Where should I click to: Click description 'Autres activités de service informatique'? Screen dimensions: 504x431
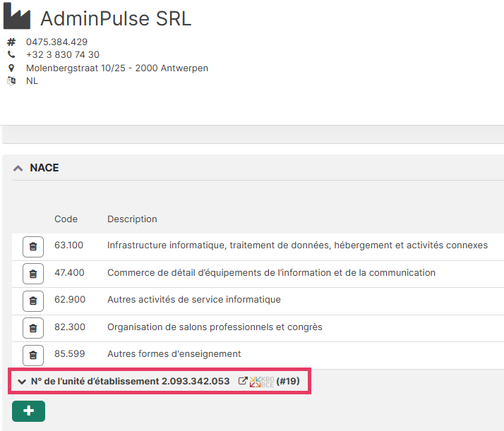click(x=194, y=299)
